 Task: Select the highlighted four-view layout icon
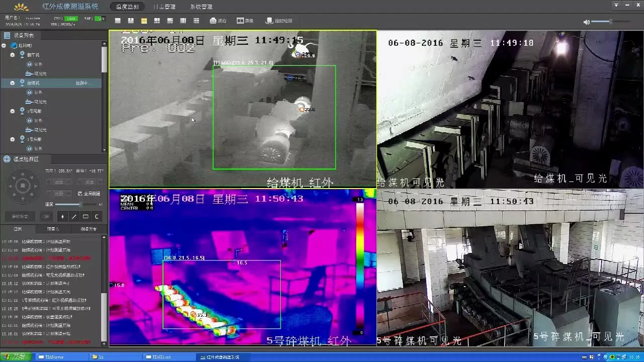pyautogui.click(x=144, y=21)
